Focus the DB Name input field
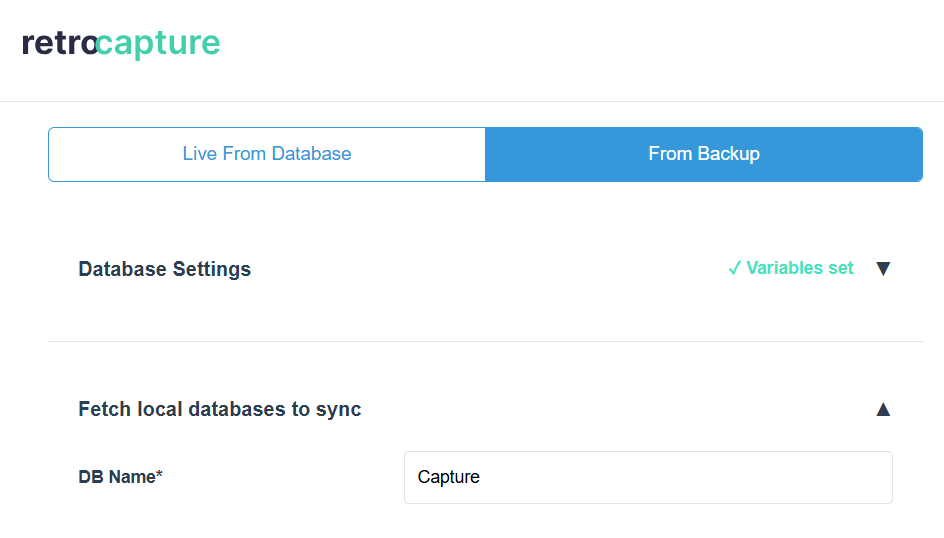This screenshot has width=944, height=538. tap(648, 477)
